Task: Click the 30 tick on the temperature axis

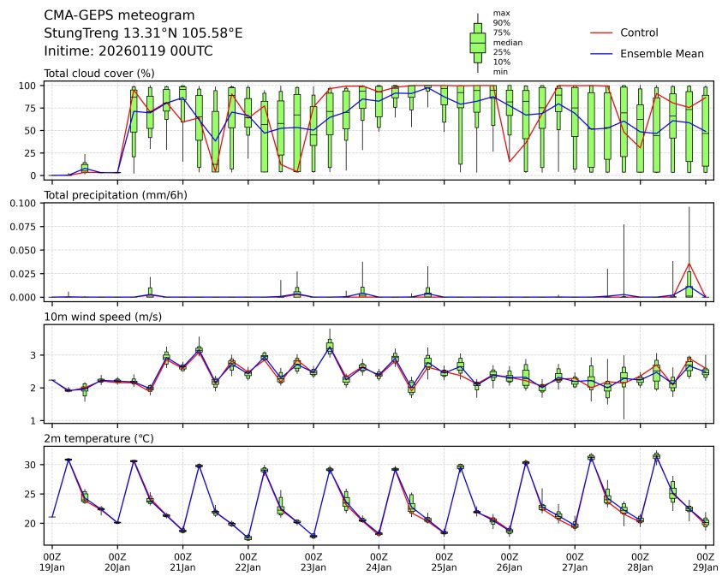Action: point(29,465)
